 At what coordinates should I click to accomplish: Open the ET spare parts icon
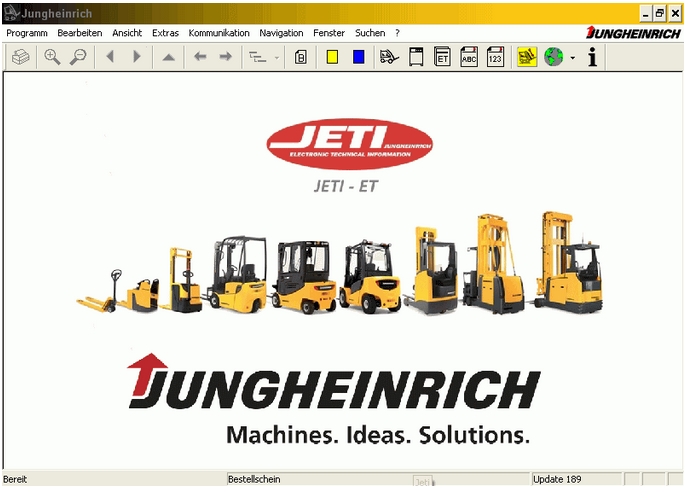[442, 57]
